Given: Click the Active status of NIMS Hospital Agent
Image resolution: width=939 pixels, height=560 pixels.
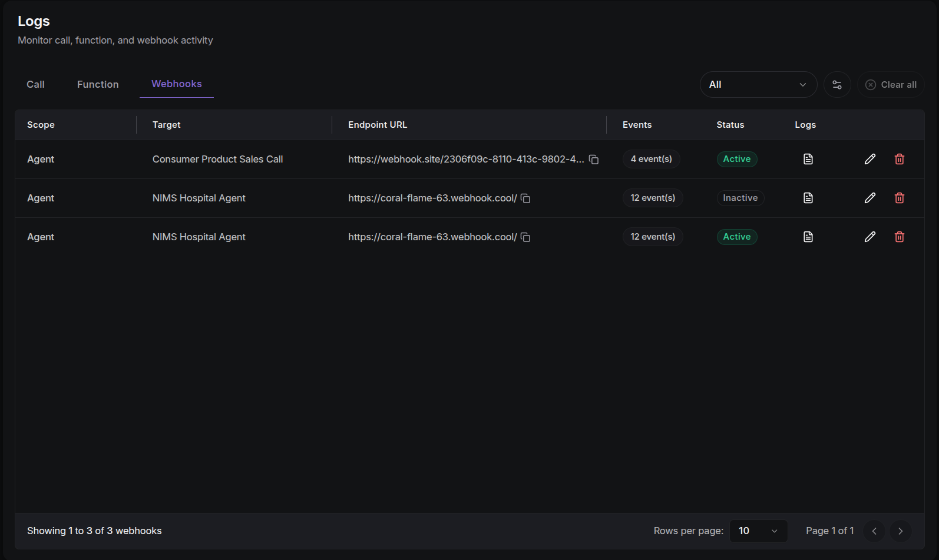Looking at the screenshot, I should [x=737, y=237].
